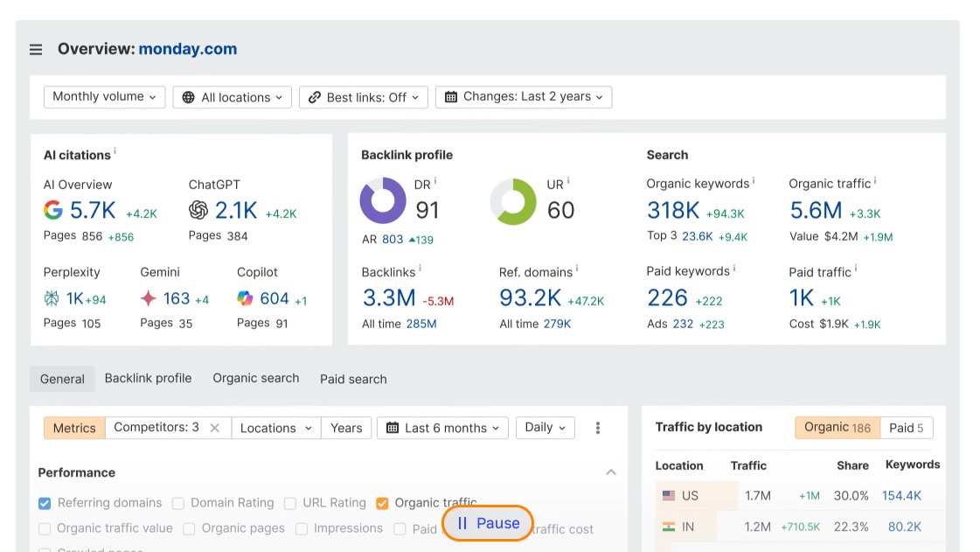Remove competitors with the X icon
The width and height of the screenshot is (980, 552).
pos(214,428)
